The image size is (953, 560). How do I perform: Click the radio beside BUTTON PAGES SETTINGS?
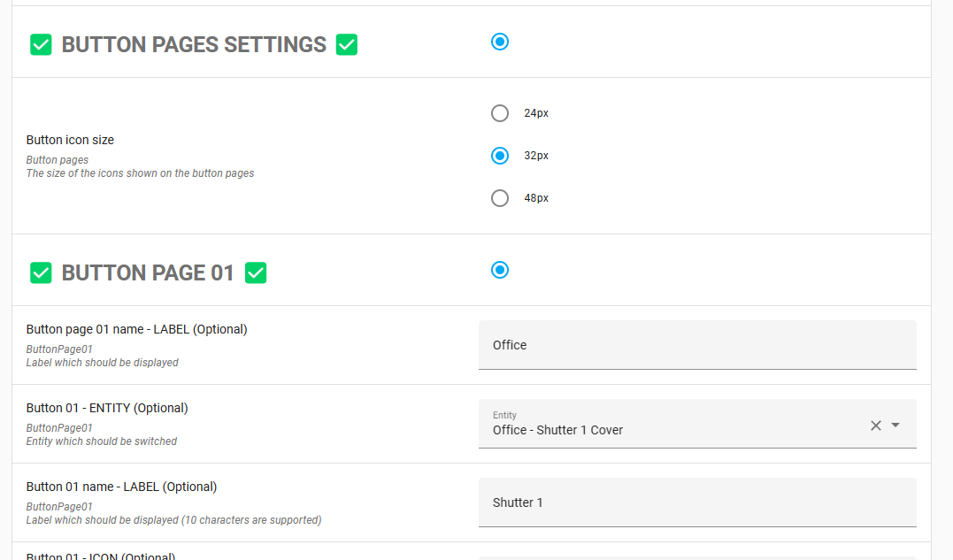[x=500, y=42]
